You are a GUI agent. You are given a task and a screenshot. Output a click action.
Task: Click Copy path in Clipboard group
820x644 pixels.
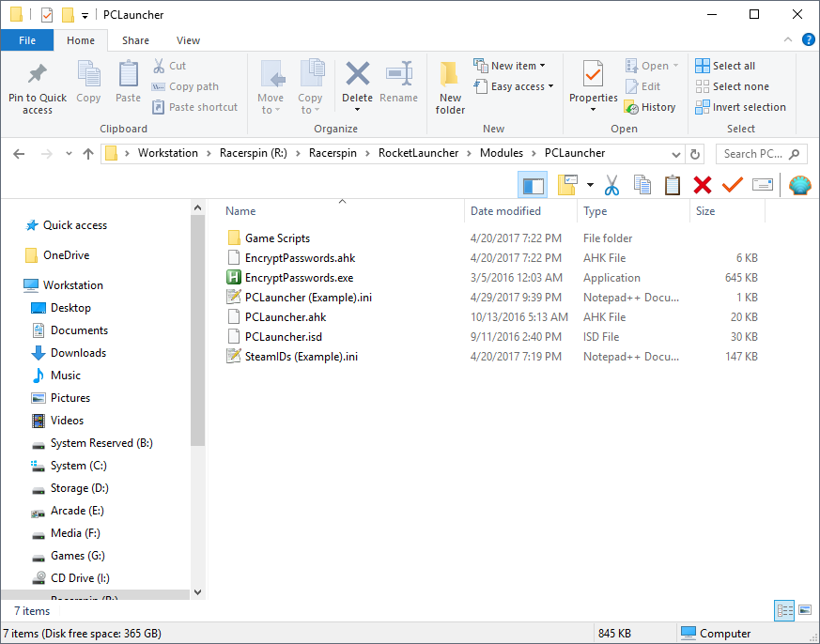(x=185, y=86)
